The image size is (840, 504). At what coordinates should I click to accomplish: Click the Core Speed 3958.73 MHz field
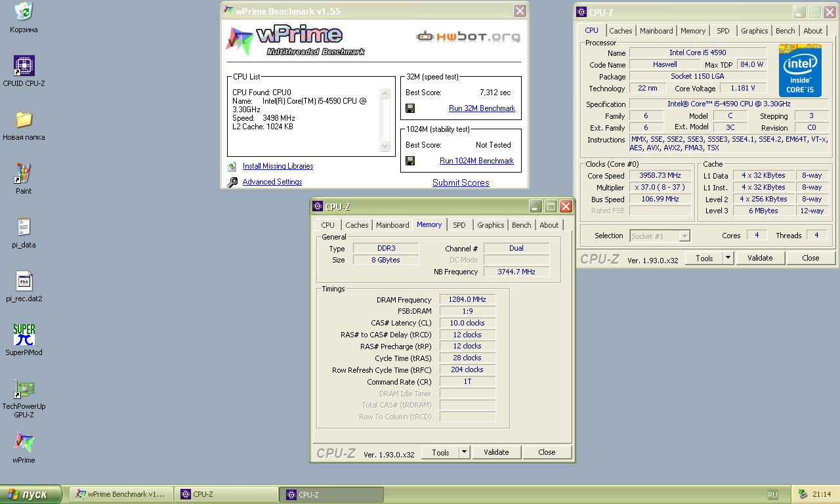coord(660,176)
